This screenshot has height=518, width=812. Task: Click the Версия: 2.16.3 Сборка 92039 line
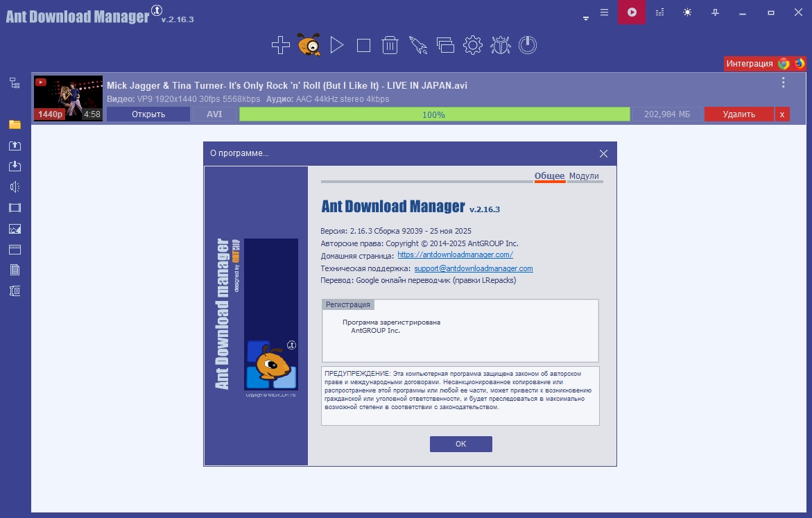[396, 231]
